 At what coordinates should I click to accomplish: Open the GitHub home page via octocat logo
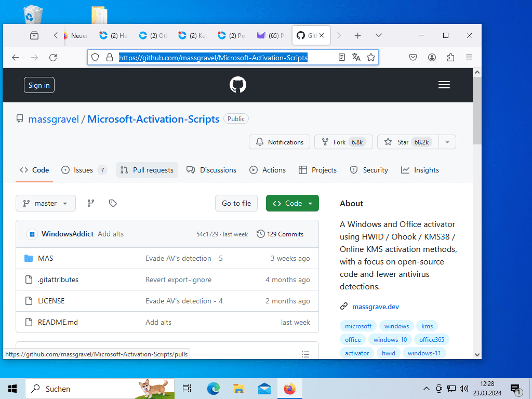coord(237,84)
